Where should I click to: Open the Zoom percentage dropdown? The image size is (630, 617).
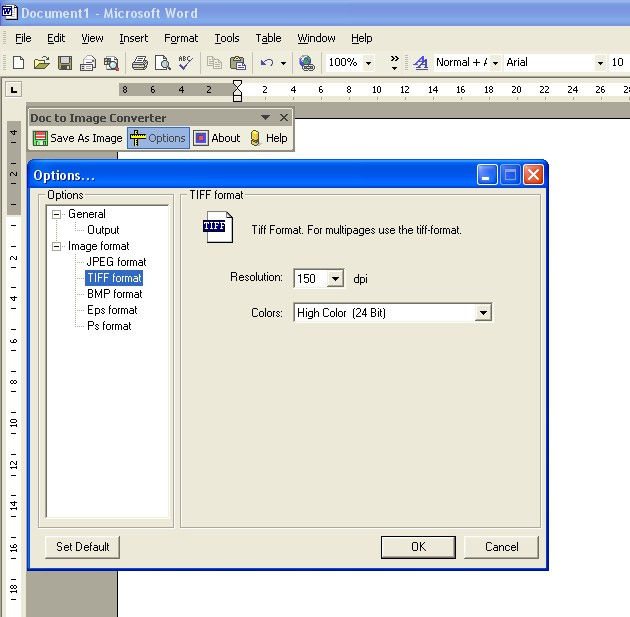[368, 63]
